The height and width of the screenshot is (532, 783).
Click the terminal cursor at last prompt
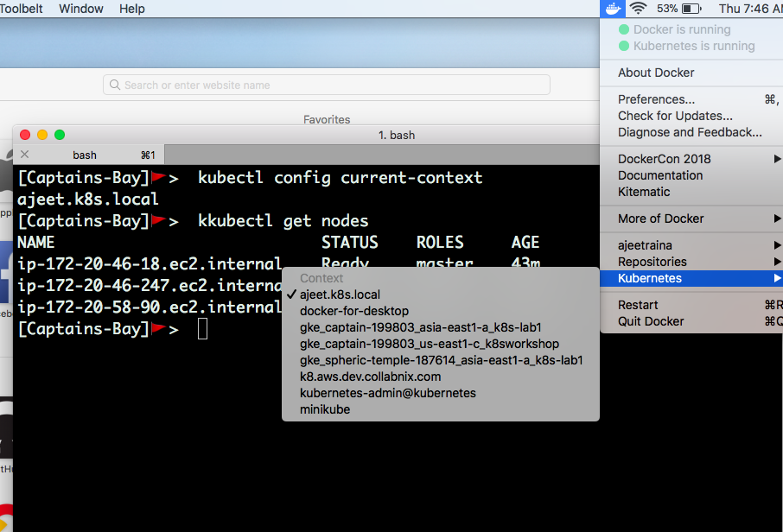(x=203, y=329)
